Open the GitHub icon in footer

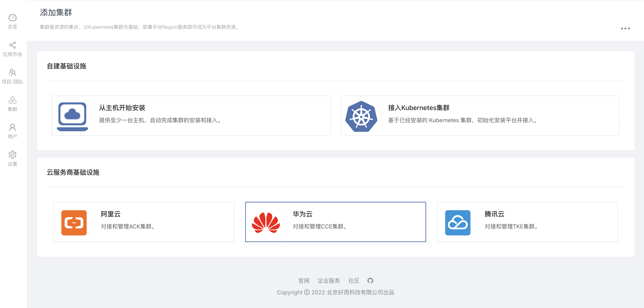coord(370,280)
